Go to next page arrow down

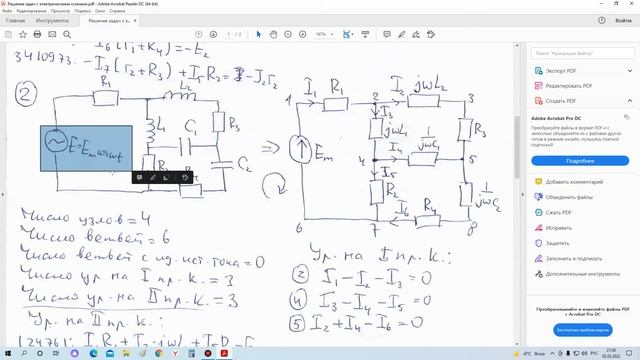tap(213, 35)
